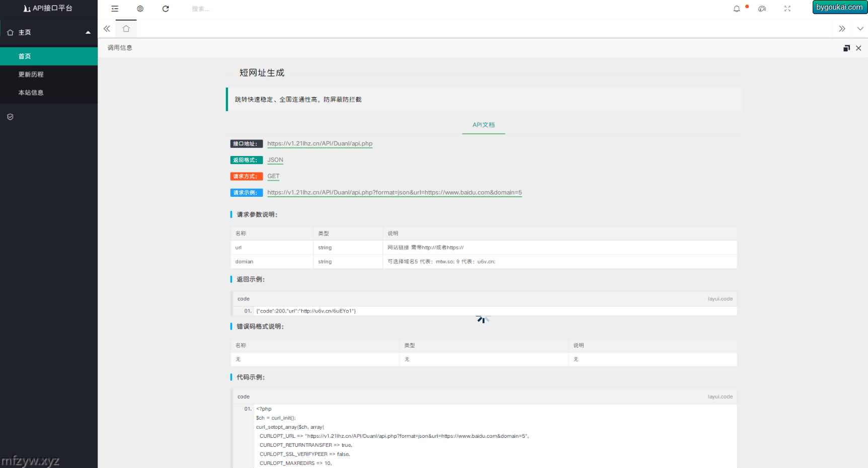Select 首页 in sidebar
This screenshot has width=868, height=468.
(x=25, y=56)
